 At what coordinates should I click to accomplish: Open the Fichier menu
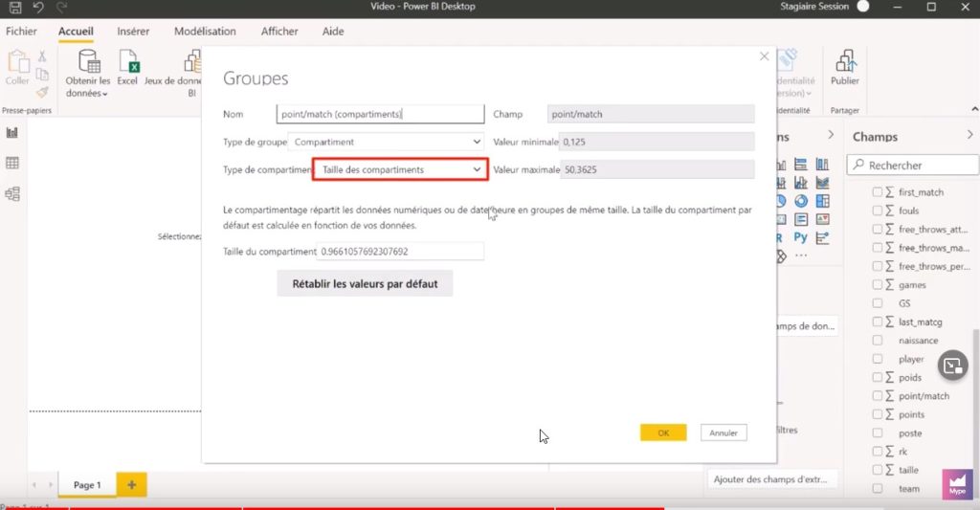coord(21,32)
